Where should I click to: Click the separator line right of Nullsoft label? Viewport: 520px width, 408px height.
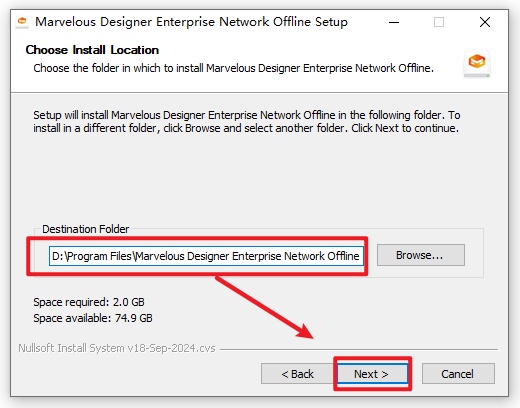tap(359, 349)
